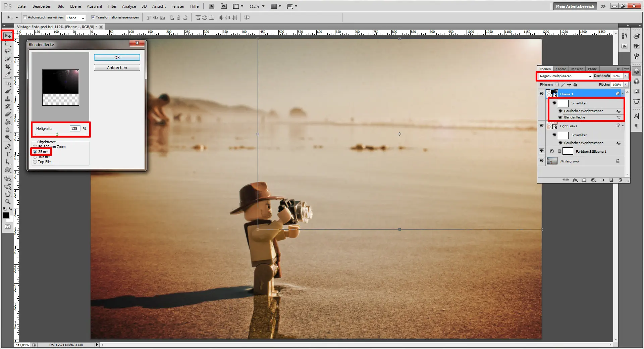The width and height of the screenshot is (644, 349).
Task: Select the Crop tool
Action: click(7, 66)
